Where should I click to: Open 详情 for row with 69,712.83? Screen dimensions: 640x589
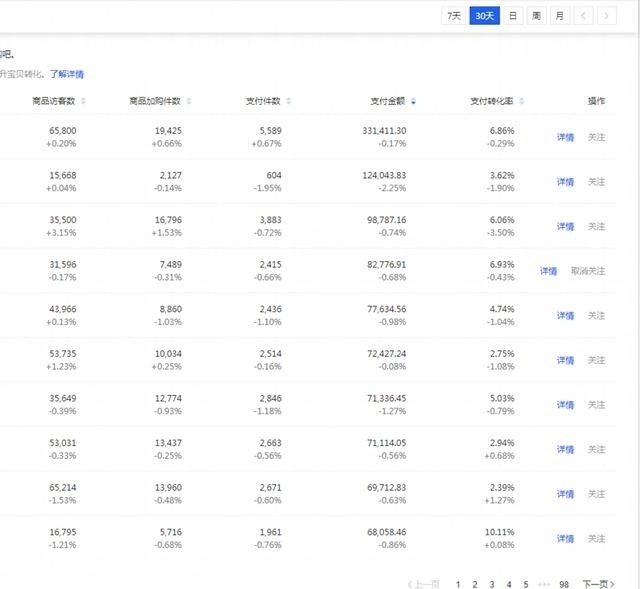(x=565, y=494)
